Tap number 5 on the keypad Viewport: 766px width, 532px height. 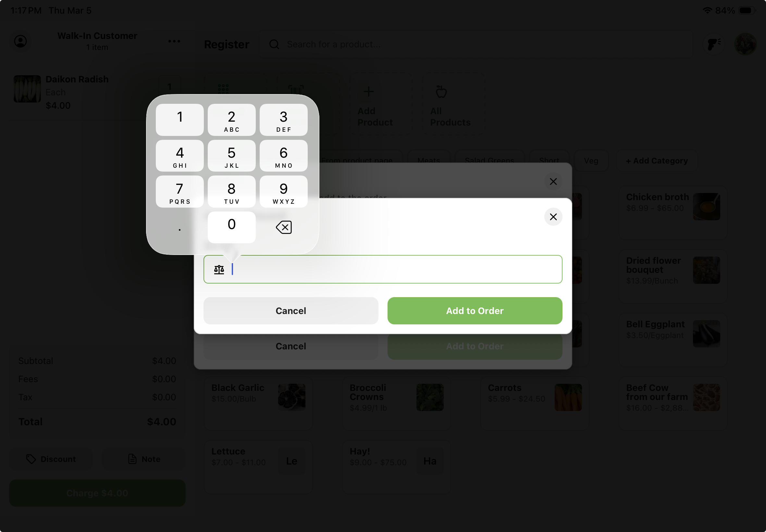[232, 156]
